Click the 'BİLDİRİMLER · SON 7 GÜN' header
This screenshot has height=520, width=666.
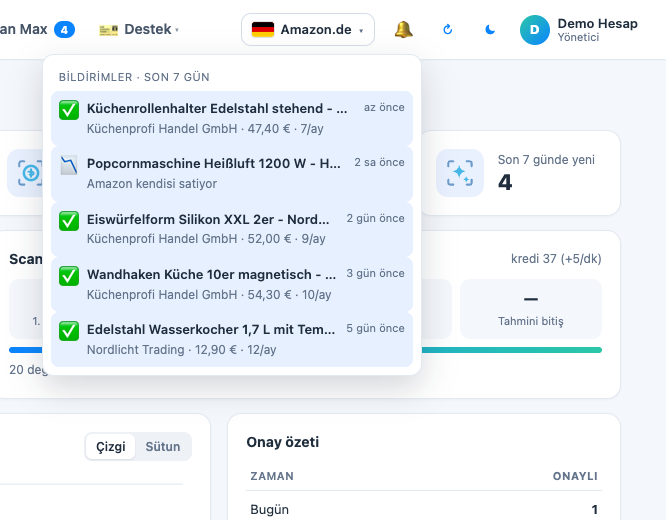pyautogui.click(x=134, y=77)
